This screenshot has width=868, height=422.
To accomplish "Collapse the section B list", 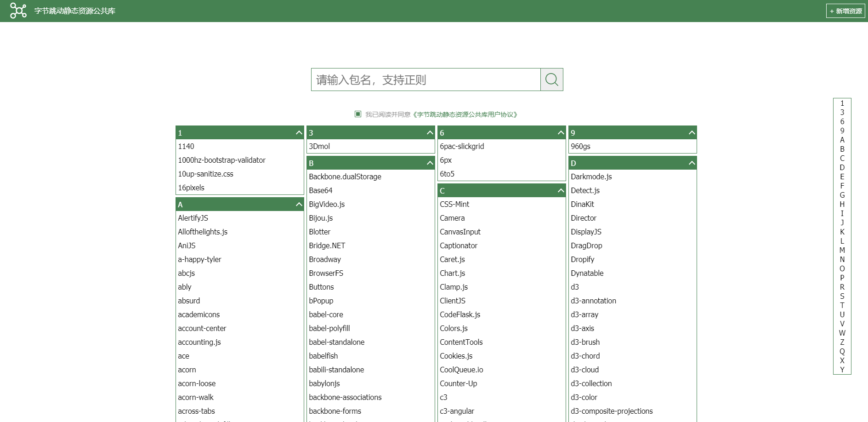I will pos(429,162).
